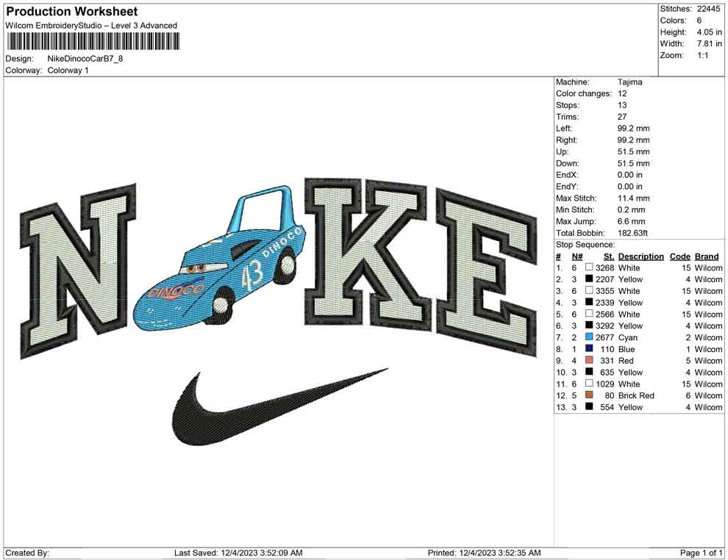Click the red swatch for stitch 331
728x560 pixels.
coord(589,360)
